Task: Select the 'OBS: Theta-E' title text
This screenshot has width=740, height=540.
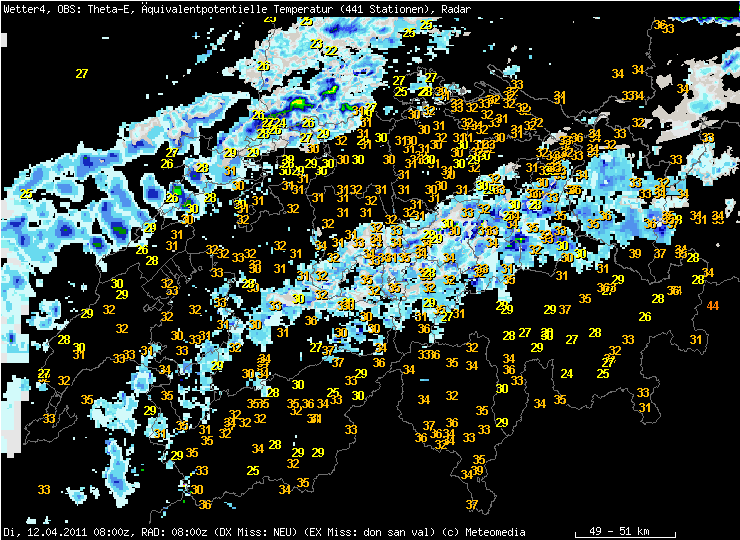Action: click(x=97, y=9)
